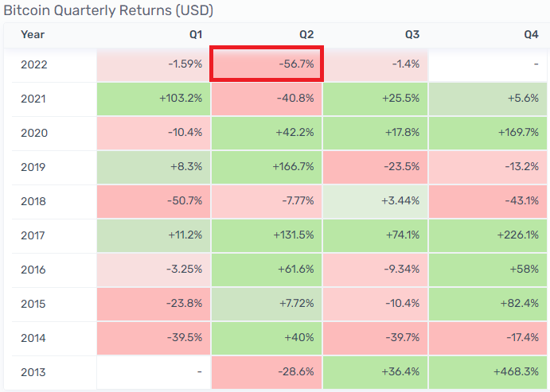This screenshot has width=550, height=392.
Task: Select the highlighted 2022 Q2 cell showing -56.7%
Action: tap(266, 64)
